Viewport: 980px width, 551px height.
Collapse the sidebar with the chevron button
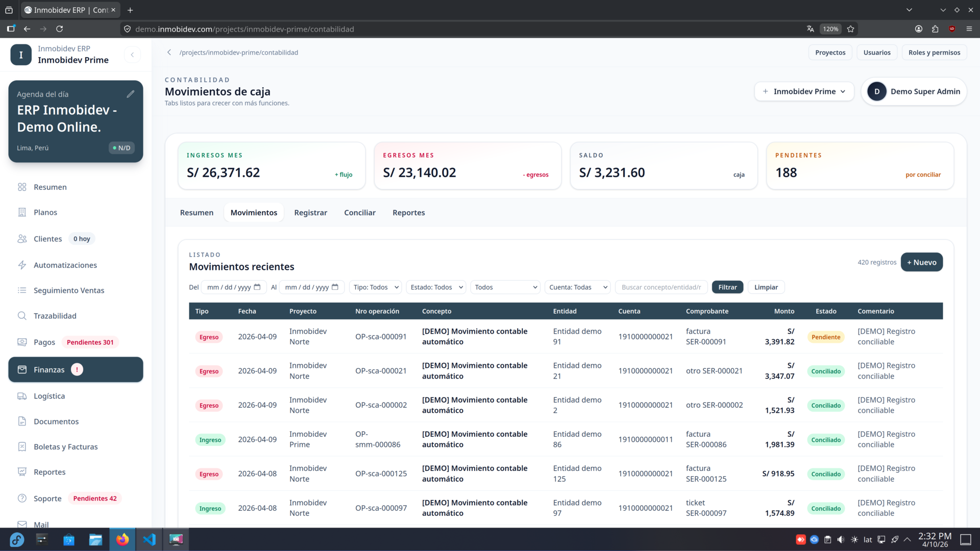133,55
